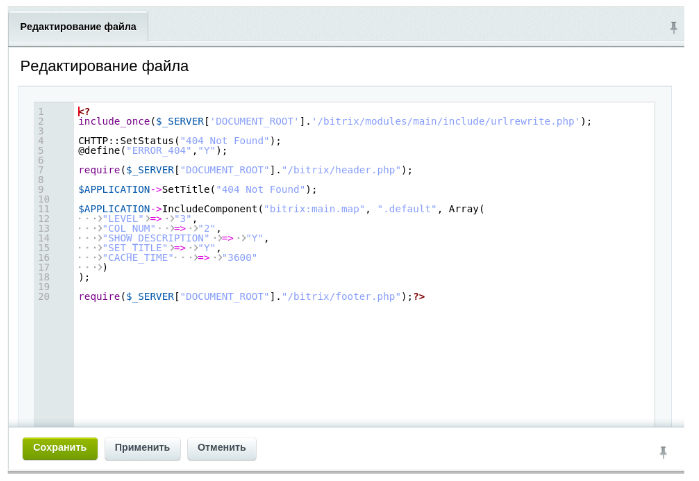Click the require header.php line

[x=245, y=170]
